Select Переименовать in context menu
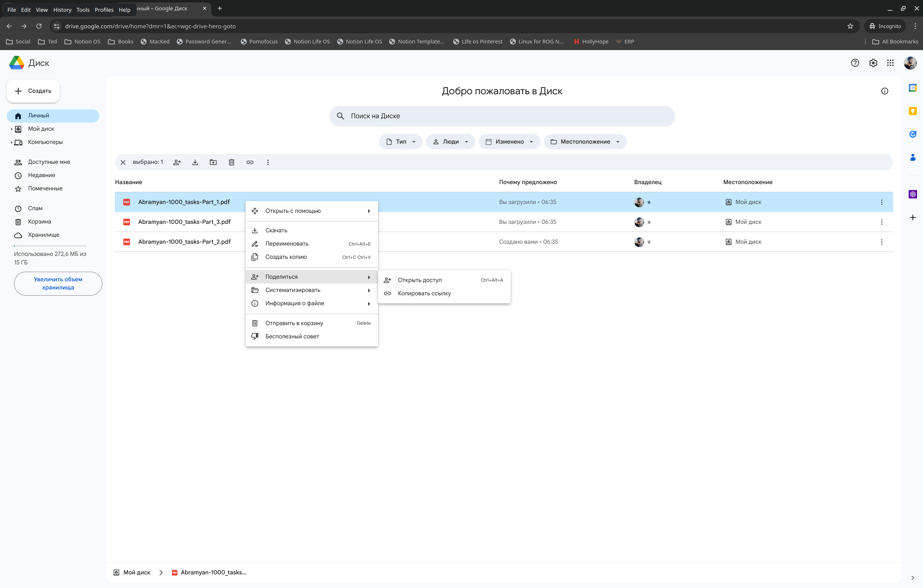Image resolution: width=923 pixels, height=588 pixels. tap(287, 244)
